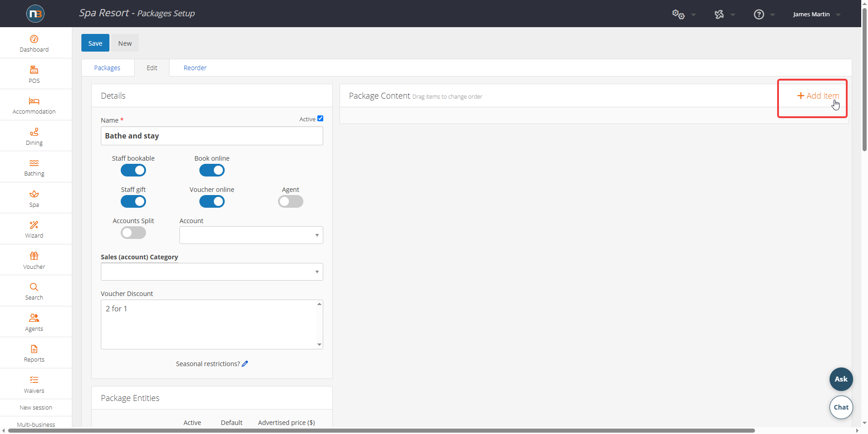Viewport: 868px width, 434px height.
Task: Open the Waivers checklist icon
Action: [x=34, y=380]
